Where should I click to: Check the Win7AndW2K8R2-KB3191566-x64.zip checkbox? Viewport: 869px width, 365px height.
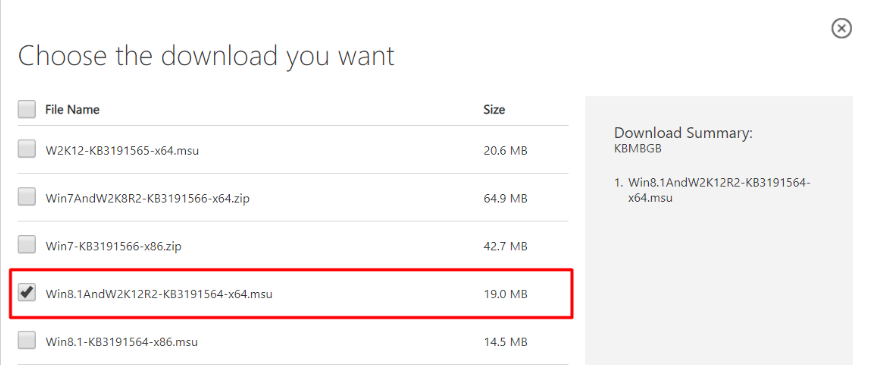click(x=27, y=197)
